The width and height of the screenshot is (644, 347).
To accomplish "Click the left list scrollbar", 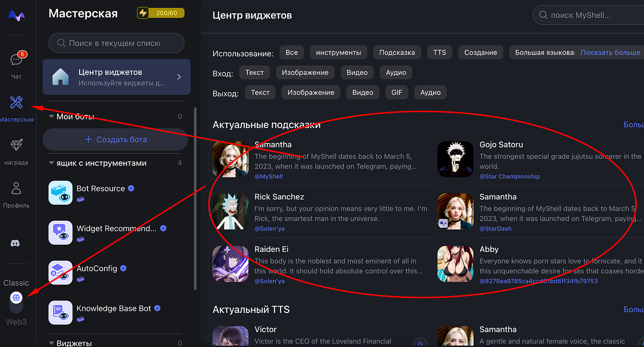I will click(x=195, y=198).
